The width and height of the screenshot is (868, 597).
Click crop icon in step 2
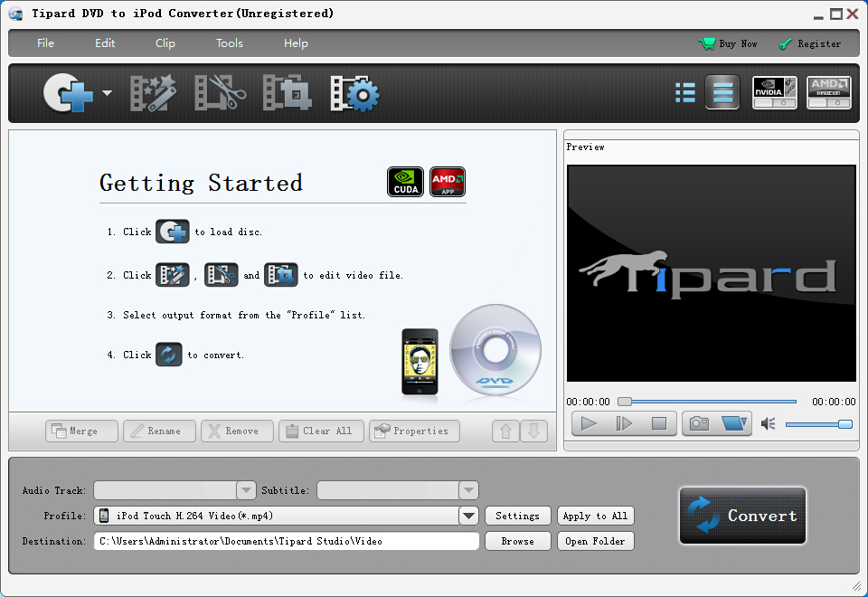tap(280, 275)
